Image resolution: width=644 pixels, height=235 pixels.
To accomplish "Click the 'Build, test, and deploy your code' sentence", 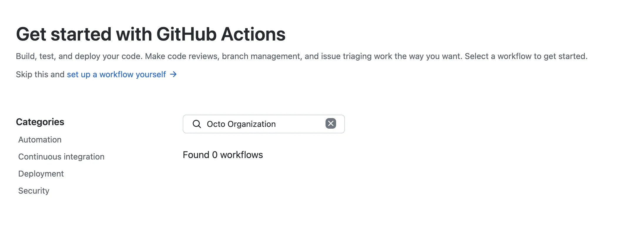I will (x=79, y=56).
